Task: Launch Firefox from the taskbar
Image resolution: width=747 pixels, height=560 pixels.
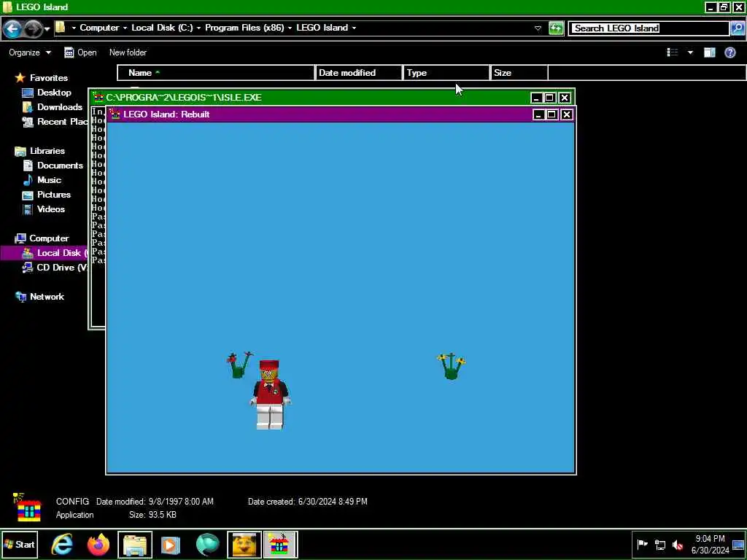Action: (x=98, y=544)
